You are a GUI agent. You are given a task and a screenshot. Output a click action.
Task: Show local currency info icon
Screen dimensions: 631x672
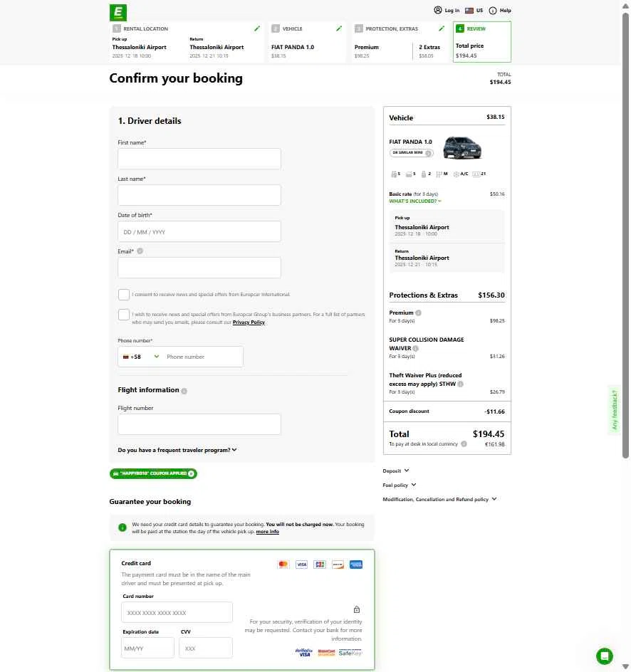point(464,444)
